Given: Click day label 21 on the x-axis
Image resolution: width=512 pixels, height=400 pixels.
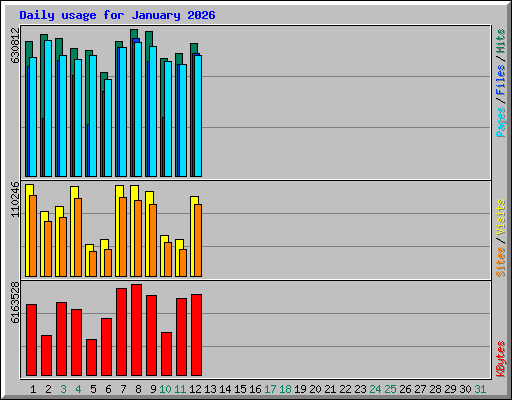Looking at the screenshot, I should [330, 389].
